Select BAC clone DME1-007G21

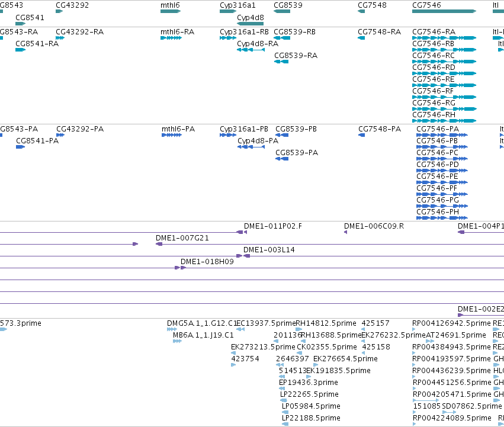(x=182, y=238)
